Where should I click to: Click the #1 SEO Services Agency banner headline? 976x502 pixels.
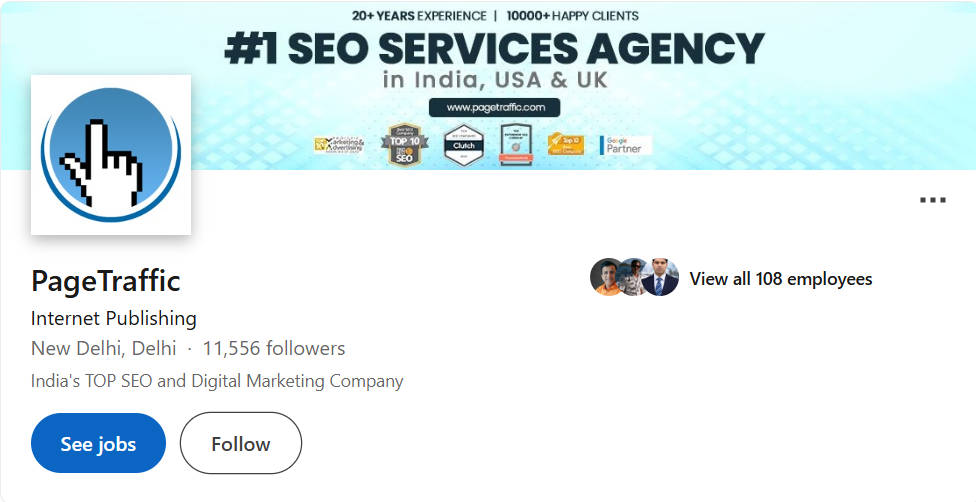[x=494, y=49]
